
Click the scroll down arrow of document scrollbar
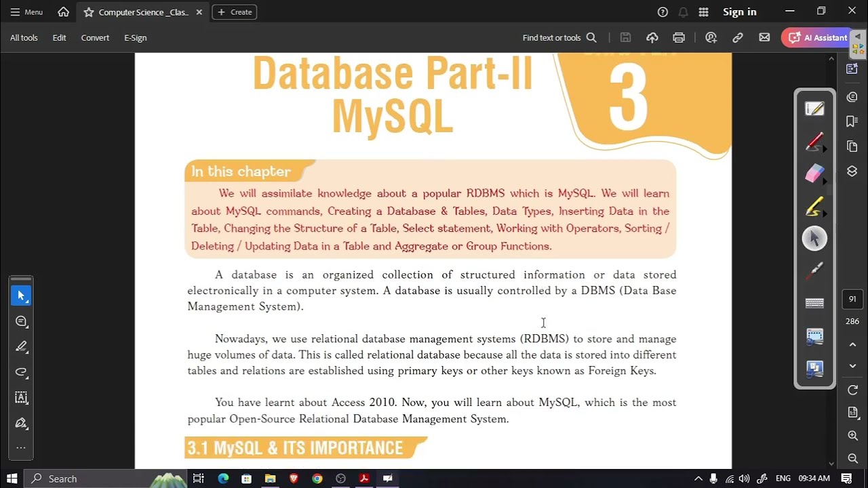coord(831,464)
